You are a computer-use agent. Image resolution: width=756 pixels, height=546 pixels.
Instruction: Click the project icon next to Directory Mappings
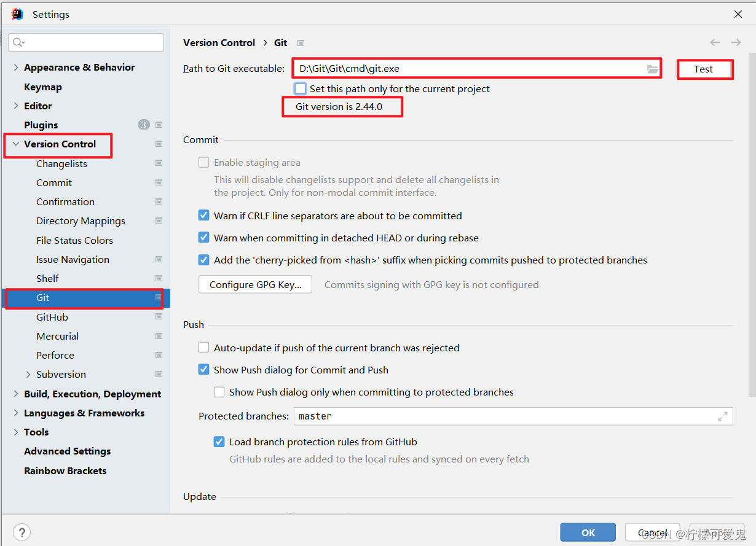coord(159,220)
